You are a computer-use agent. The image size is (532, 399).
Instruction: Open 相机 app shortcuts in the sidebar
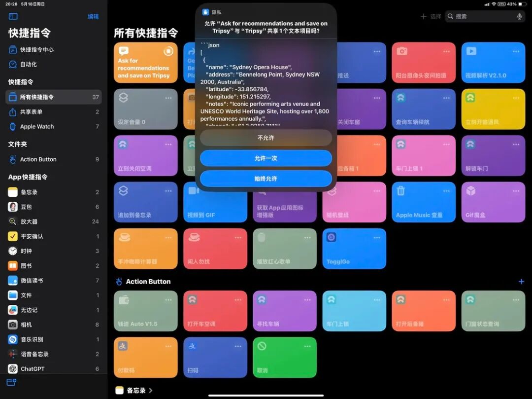[54, 325]
